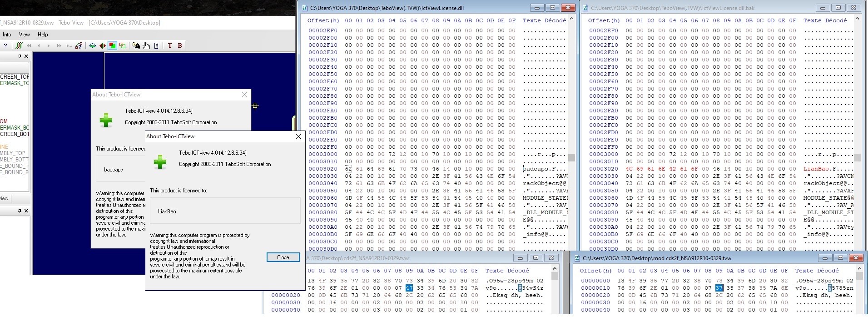Click the blue question mark help icon
Image resolution: width=868 pixels, height=317 pixels.
[x=5, y=45]
